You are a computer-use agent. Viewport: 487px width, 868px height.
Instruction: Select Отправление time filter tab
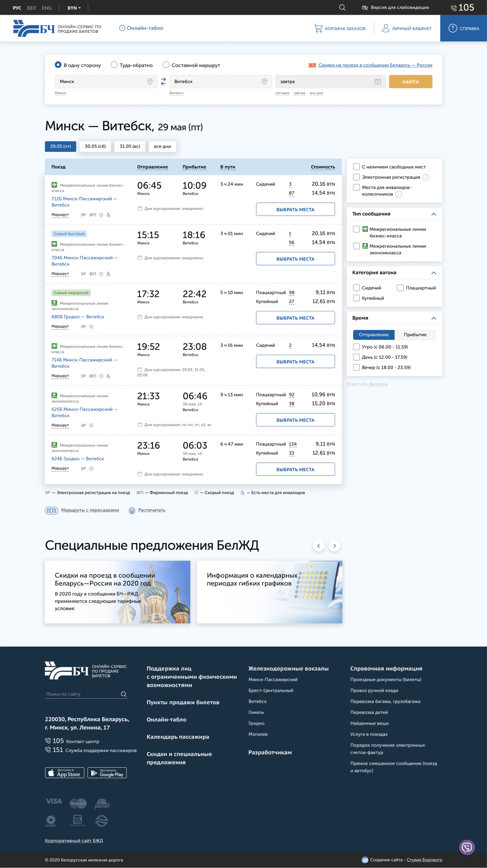[x=373, y=335]
